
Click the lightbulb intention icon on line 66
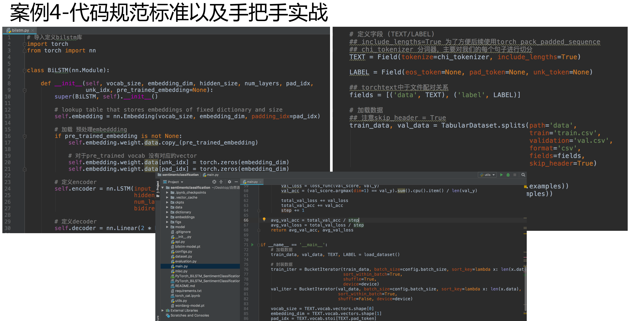(x=265, y=220)
